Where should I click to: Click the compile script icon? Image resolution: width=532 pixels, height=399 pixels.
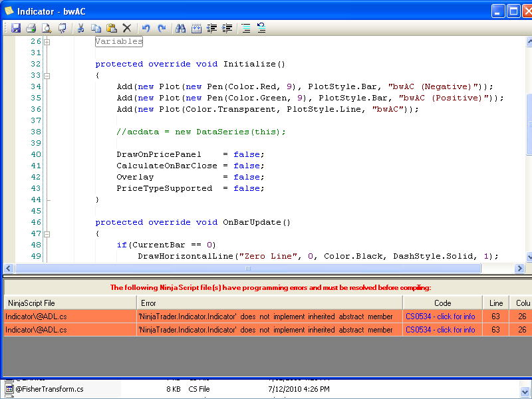pyautogui.click(x=63, y=28)
